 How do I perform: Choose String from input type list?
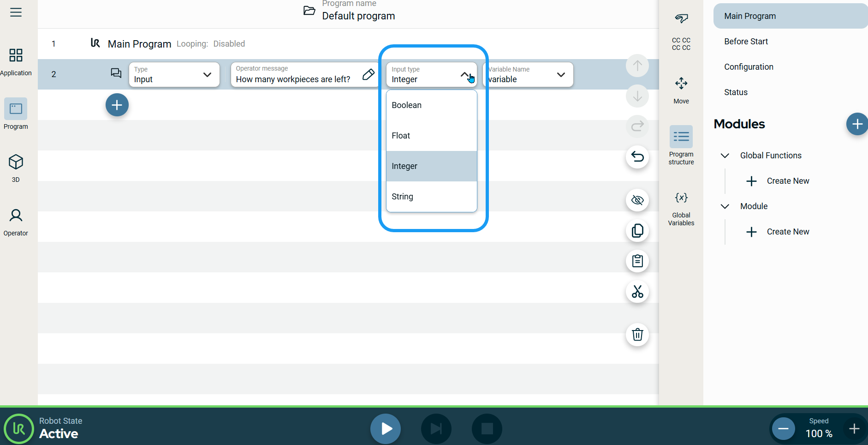pyautogui.click(x=431, y=197)
